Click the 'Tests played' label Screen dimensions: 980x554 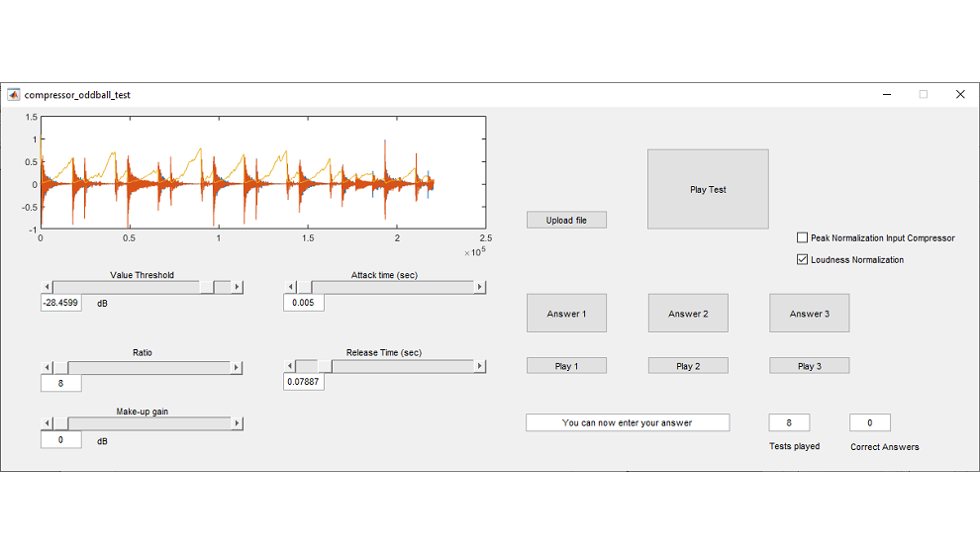[x=794, y=446]
